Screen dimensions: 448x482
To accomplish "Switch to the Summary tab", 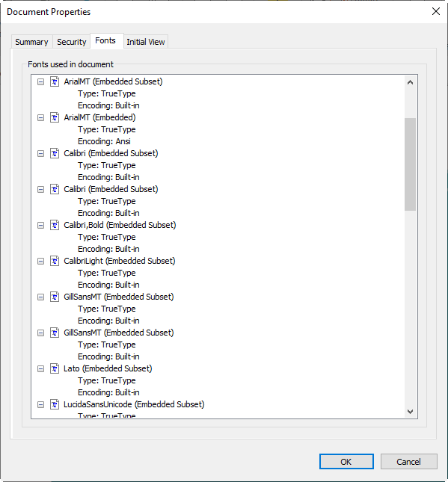I will click(x=31, y=42).
